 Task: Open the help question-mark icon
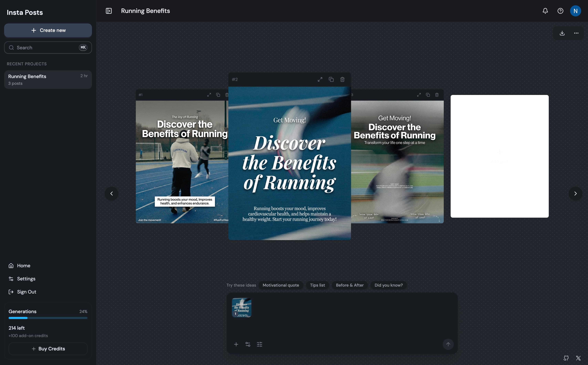pyautogui.click(x=560, y=11)
